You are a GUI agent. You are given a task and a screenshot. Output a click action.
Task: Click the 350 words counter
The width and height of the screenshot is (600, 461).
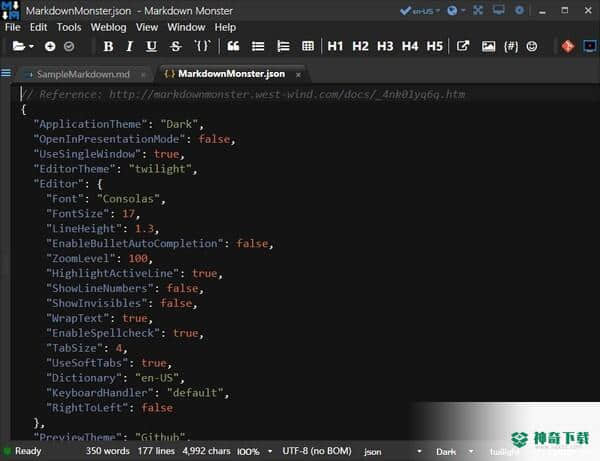click(108, 451)
